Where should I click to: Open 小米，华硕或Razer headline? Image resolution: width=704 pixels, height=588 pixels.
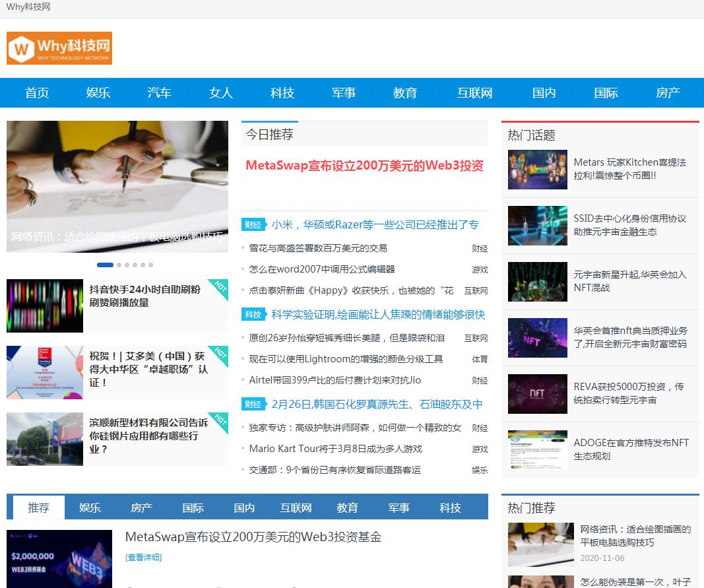(x=375, y=224)
